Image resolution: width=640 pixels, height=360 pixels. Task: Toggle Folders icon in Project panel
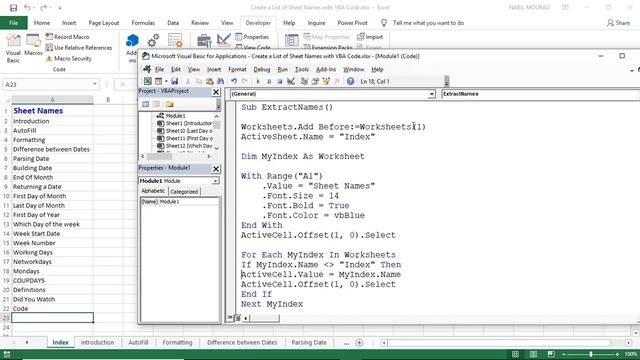(x=169, y=104)
